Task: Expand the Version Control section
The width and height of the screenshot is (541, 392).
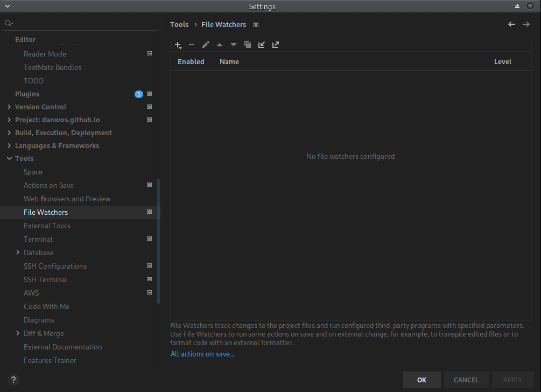Action: (9, 107)
